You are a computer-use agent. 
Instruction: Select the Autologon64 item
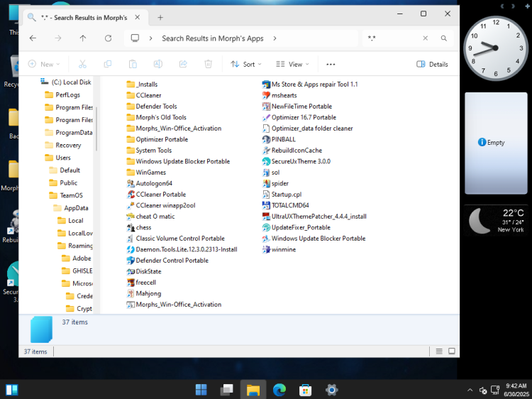click(149, 183)
